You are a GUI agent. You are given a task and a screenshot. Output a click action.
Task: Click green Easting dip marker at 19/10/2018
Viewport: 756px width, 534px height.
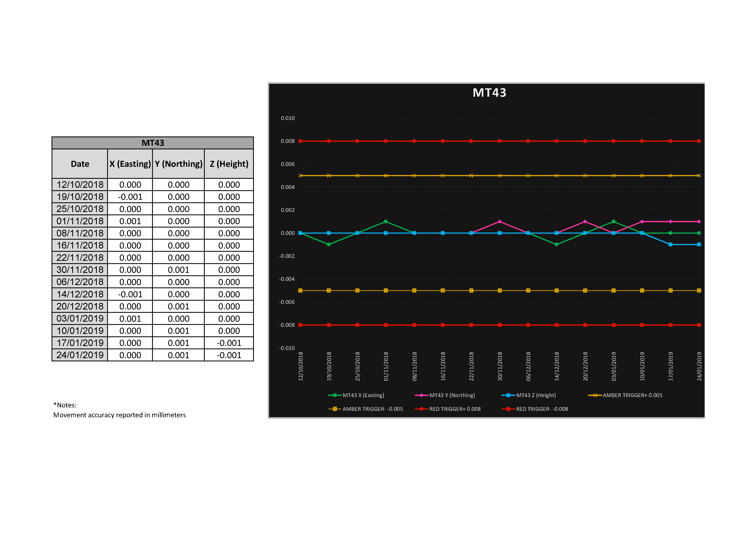[x=329, y=244]
